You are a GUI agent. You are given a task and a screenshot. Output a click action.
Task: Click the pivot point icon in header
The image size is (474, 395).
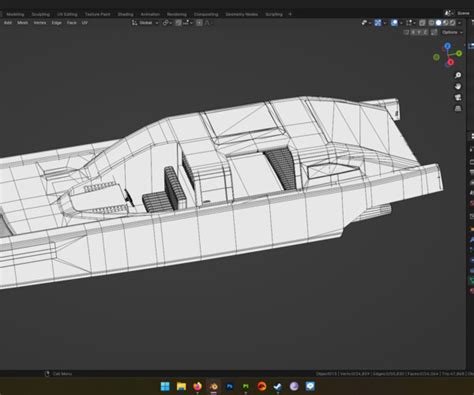point(166,23)
